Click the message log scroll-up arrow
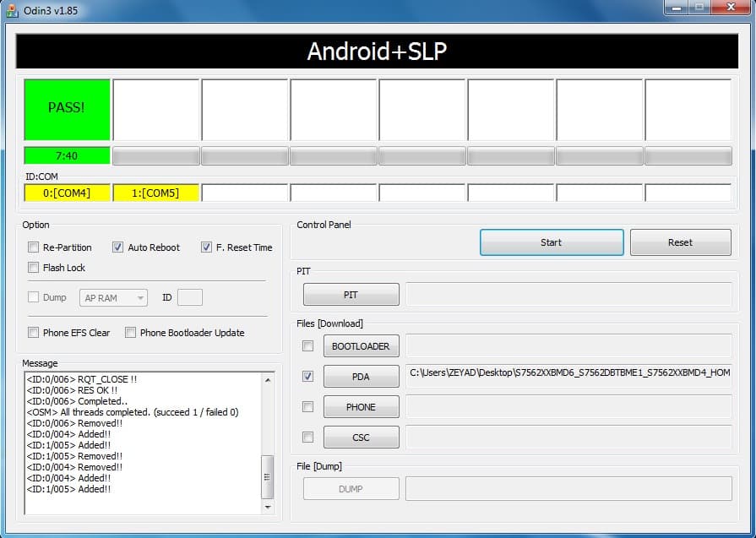The width and height of the screenshot is (756, 538). pos(268,380)
